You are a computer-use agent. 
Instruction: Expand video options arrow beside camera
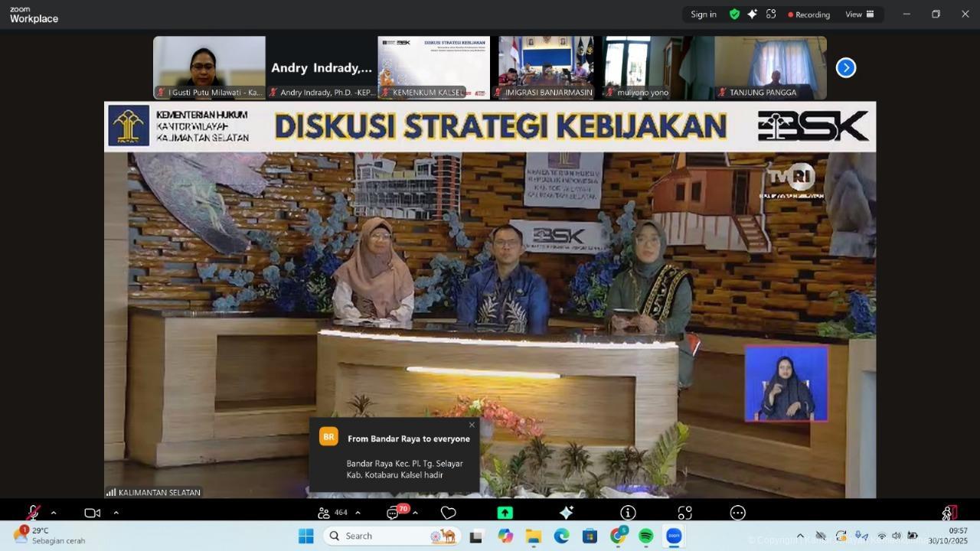pyautogui.click(x=116, y=513)
